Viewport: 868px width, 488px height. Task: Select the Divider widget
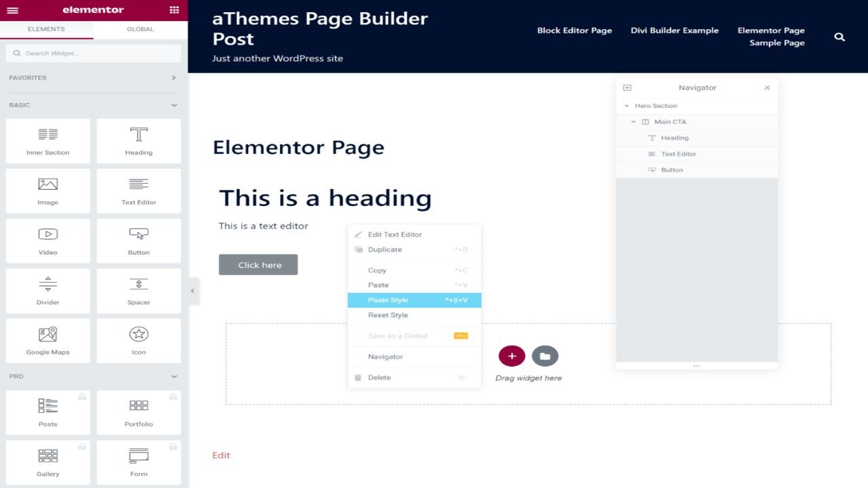pos(48,291)
